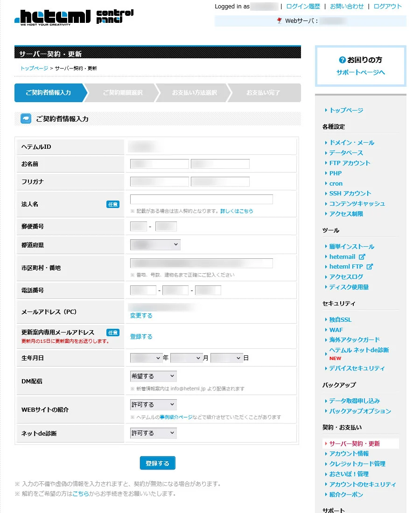The width and height of the screenshot is (420, 513).
Task: Click the external link icon beside heteml FTP
Action: (370, 267)
